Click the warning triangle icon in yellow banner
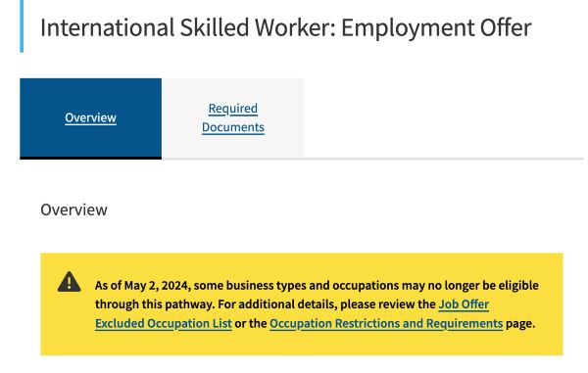Image resolution: width=588 pixels, height=373 pixels. point(69,282)
